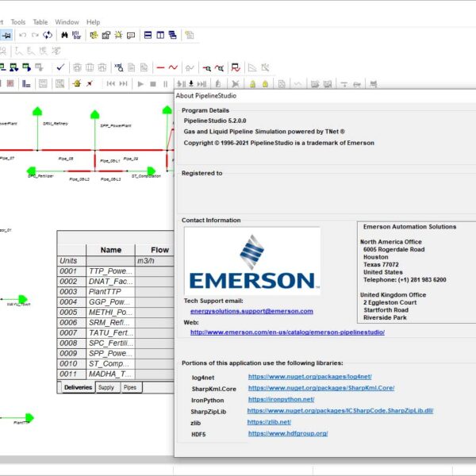The width and height of the screenshot is (476, 476).
Task: Open the Table menu
Action: click(40, 22)
